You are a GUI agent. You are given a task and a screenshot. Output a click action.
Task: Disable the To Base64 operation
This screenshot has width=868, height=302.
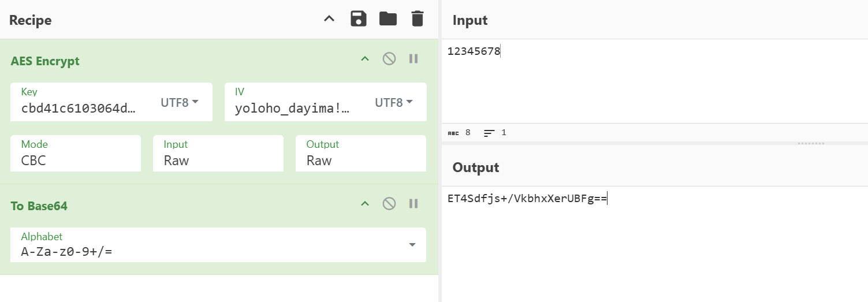pos(389,203)
